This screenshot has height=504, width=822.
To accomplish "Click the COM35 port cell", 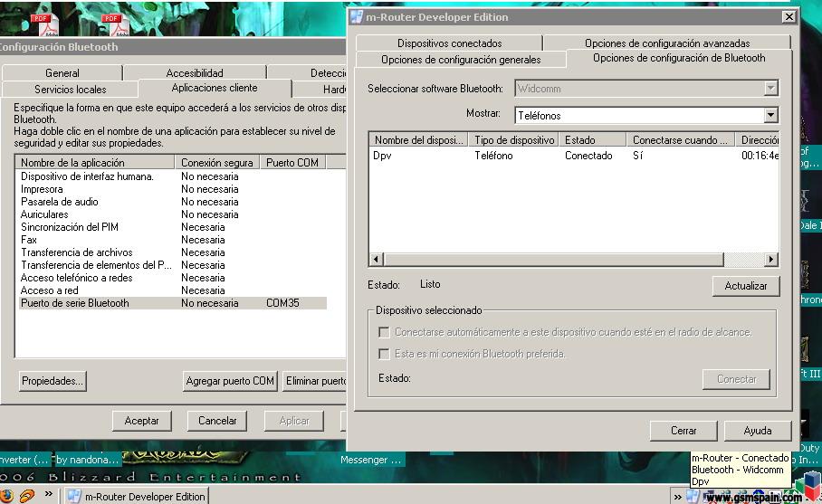I will (282, 303).
